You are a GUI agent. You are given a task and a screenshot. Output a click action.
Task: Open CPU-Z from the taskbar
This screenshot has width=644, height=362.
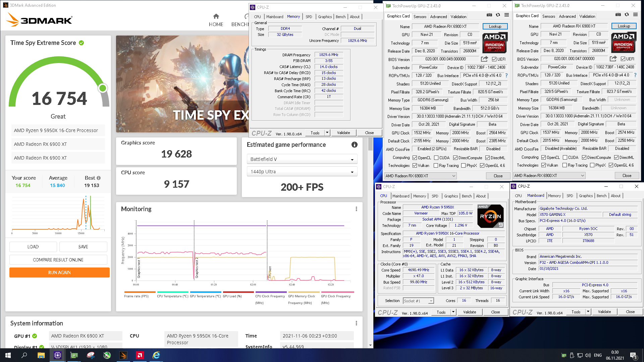click(58, 355)
